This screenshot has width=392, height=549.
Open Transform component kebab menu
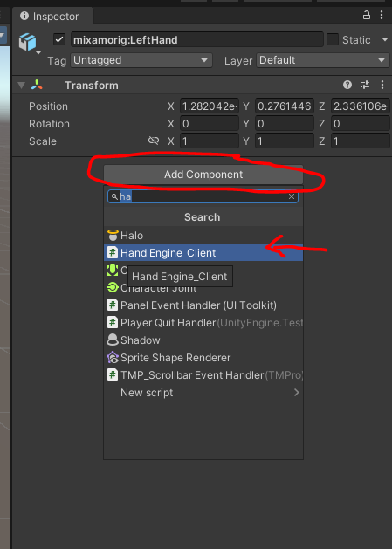click(x=382, y=85)
